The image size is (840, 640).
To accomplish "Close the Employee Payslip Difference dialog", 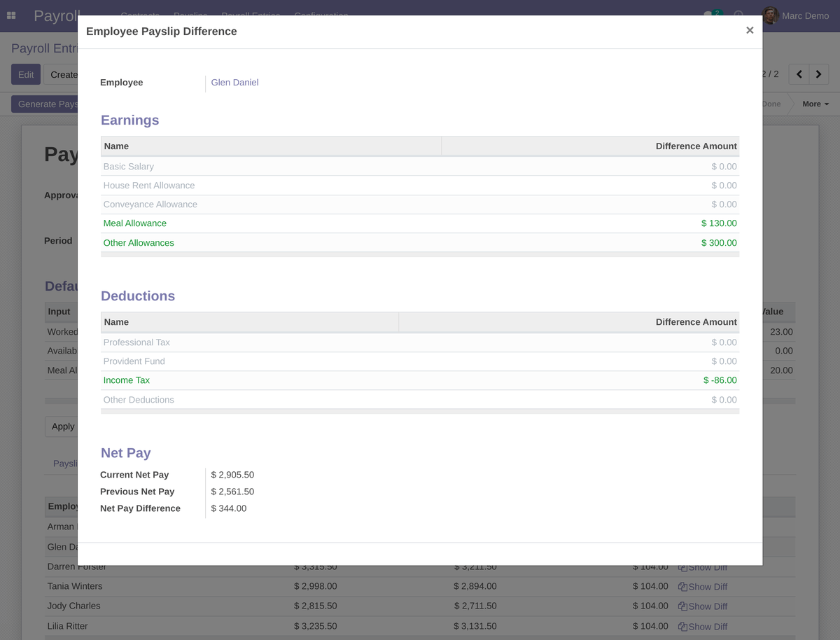I will [749, 30].
